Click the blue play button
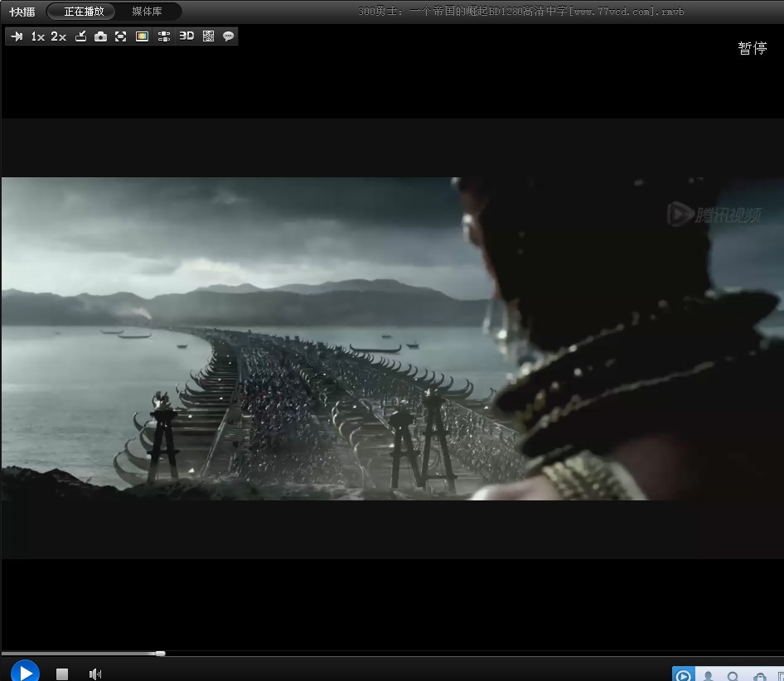Image resolution: width=784 pixels, height=681 pixels. 25,671
